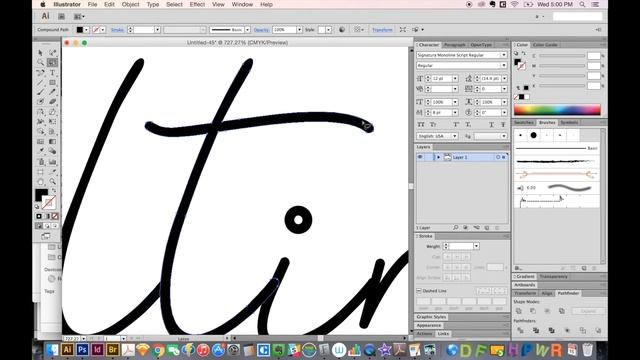
Task: Set toolbox color mode to None
Action: click(x=55, y=216)
